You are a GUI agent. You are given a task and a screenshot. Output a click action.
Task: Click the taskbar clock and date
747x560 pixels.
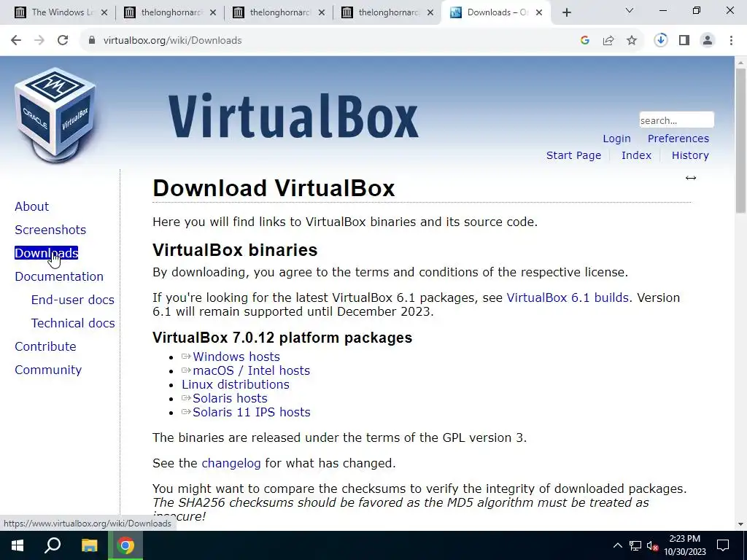coord(684,545)
